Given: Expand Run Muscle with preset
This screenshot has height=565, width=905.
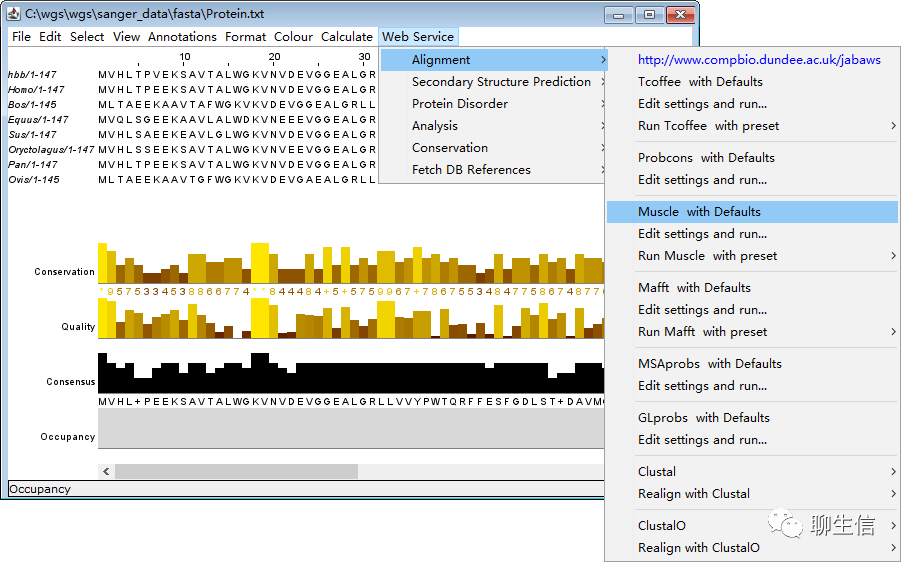Looking at the screenshot, I should (753, 256).
